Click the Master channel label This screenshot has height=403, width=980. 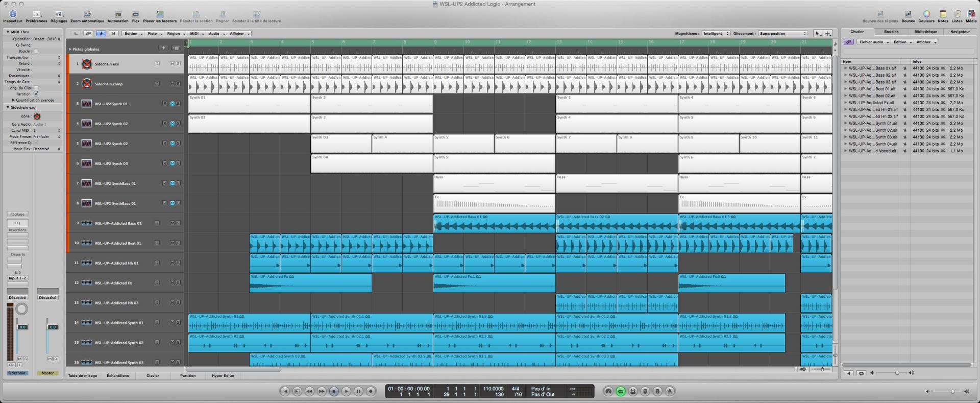tap(47, 373)
